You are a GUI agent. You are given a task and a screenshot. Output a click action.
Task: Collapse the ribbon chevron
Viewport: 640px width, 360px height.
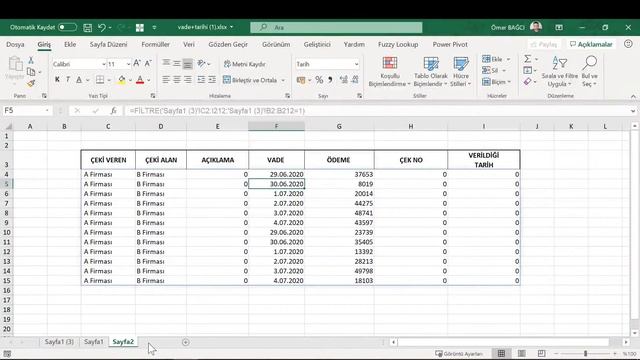[x=633, y=96]
